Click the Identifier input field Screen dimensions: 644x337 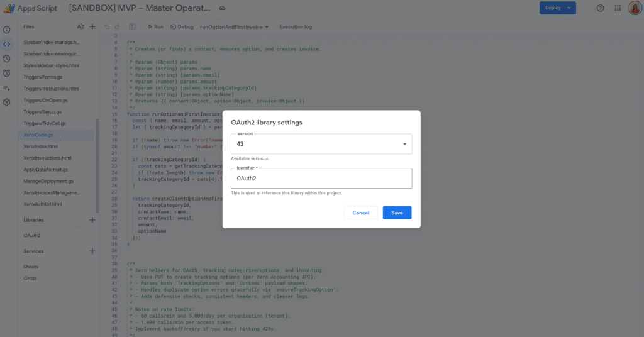tap(321, 179)
